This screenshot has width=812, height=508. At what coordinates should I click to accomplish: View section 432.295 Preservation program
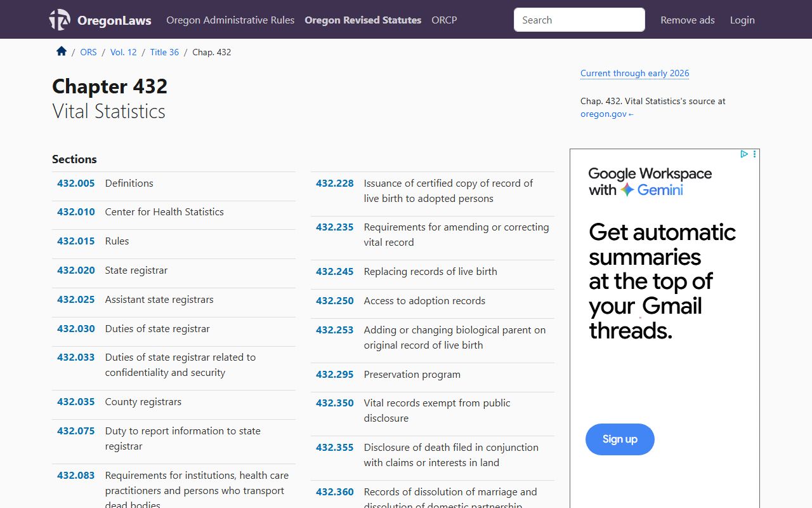coord(335,374)
